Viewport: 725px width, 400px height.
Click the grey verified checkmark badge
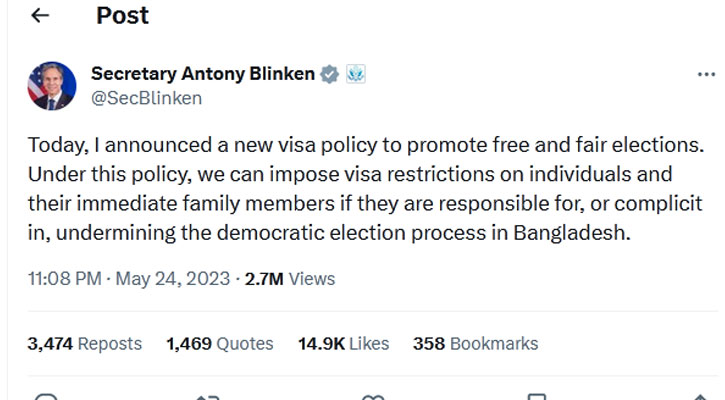pyautogui.click(x=329, y=74)
